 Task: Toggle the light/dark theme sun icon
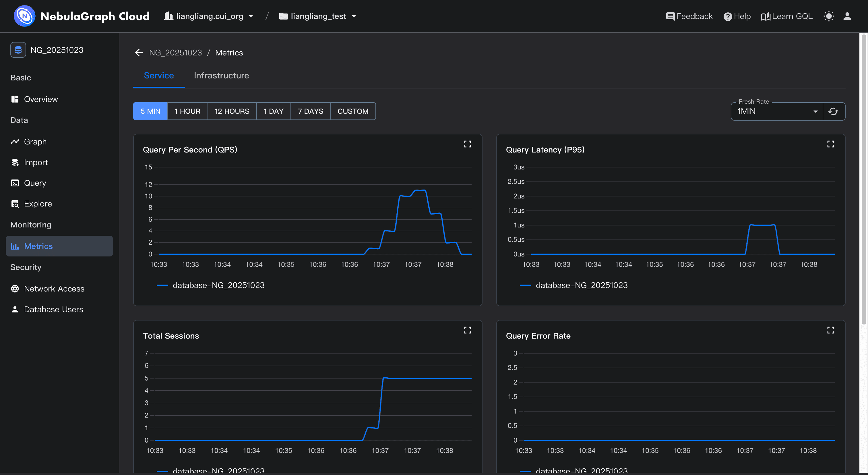coord(829,16)
